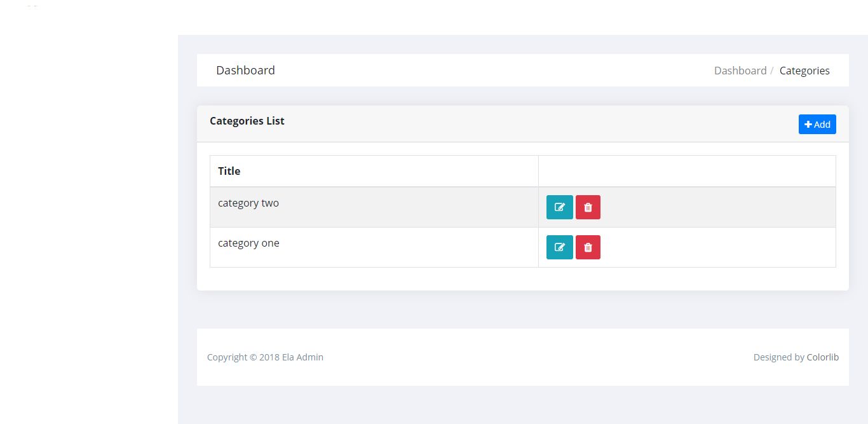Screen dimensions: 868x424
Task: Select the 'category two' title cell
Action: 248,203
